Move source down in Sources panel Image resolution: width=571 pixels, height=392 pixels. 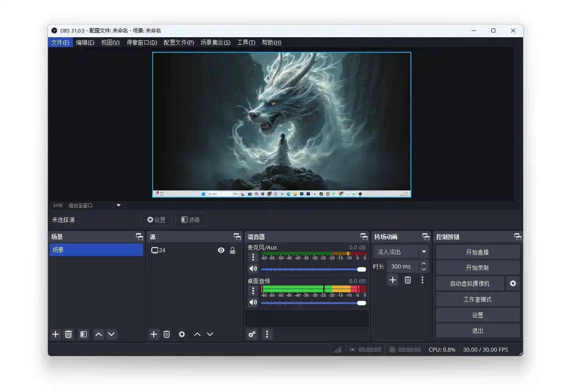[x=210, y=334]
